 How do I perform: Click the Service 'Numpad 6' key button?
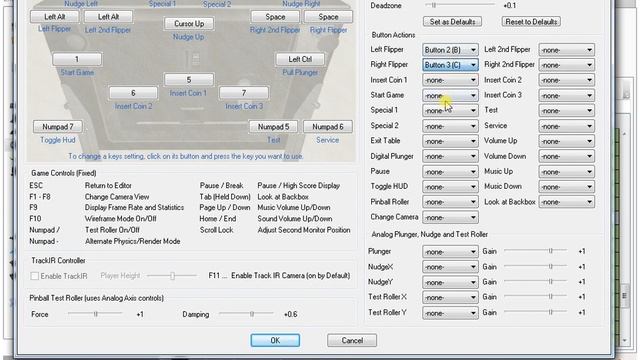tap(327, 127)
